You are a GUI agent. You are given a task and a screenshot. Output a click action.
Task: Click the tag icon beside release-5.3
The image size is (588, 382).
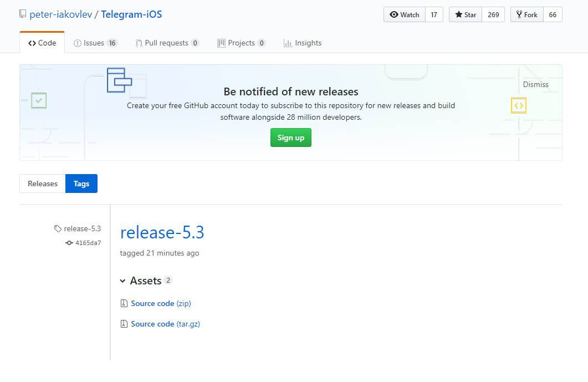click(x=58, y=228)
